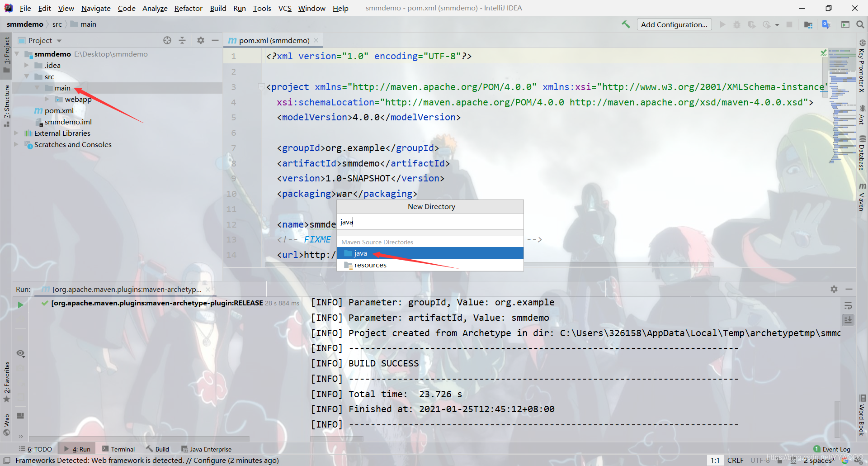Select java in Maven Source Directories list
Viewport: 868px width, 466px height.
tap(430, 253)
